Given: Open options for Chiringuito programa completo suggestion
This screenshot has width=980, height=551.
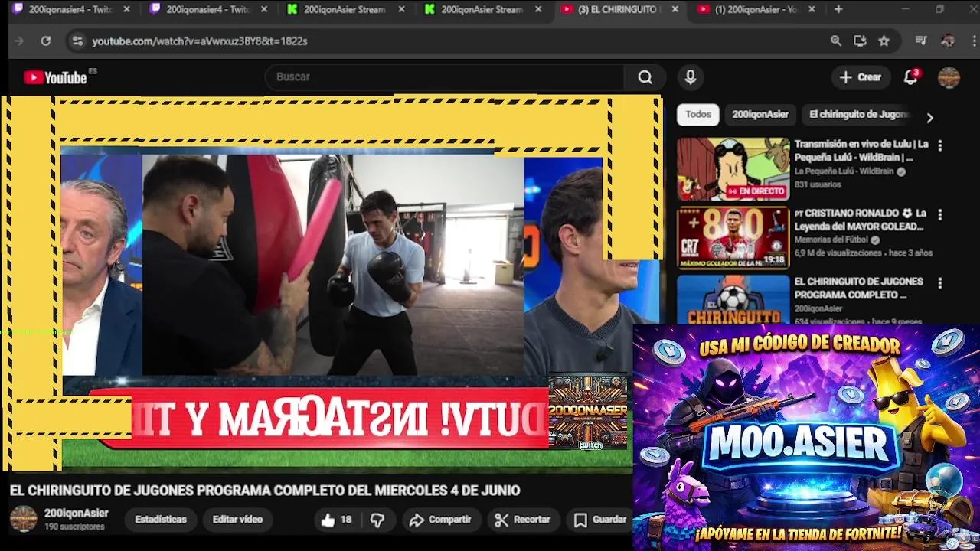Looking at the screenshot, I should (940, 283).
